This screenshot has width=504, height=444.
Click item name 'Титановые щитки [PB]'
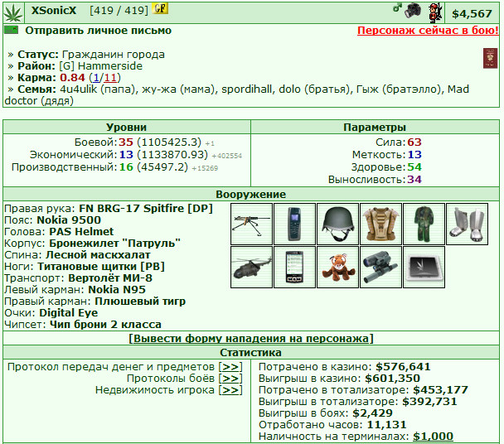[x=101, y=267]
